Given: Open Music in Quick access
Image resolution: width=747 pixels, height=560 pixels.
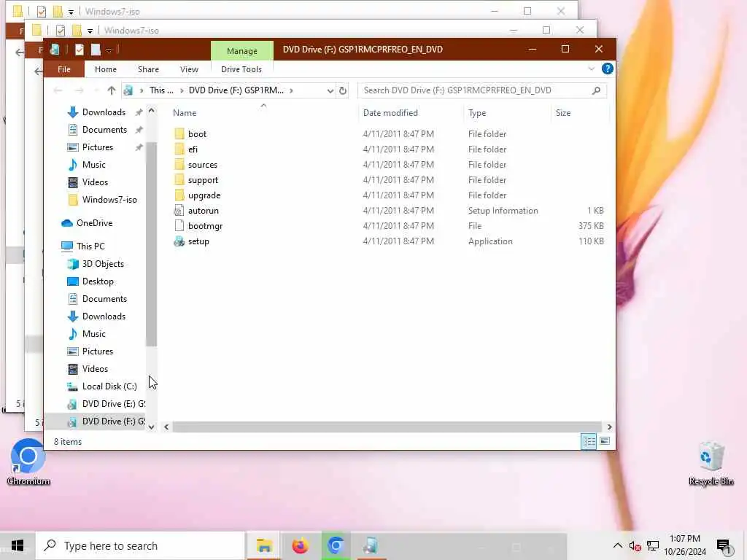Looking at the screenshot, I should [x=93, y=164].
